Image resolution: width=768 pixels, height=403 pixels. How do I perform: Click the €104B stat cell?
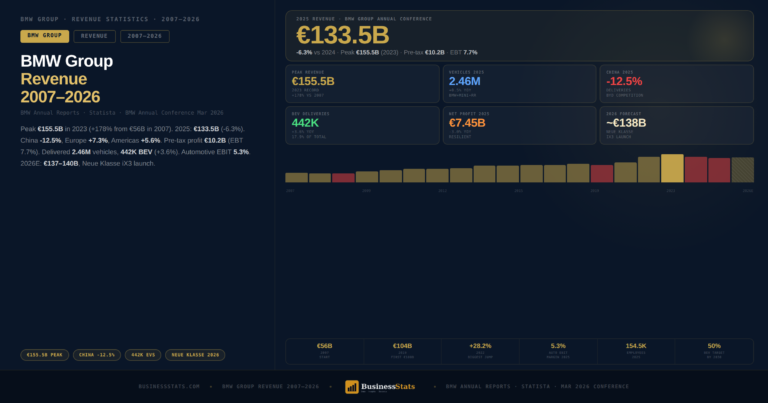(x=403, y=351)
